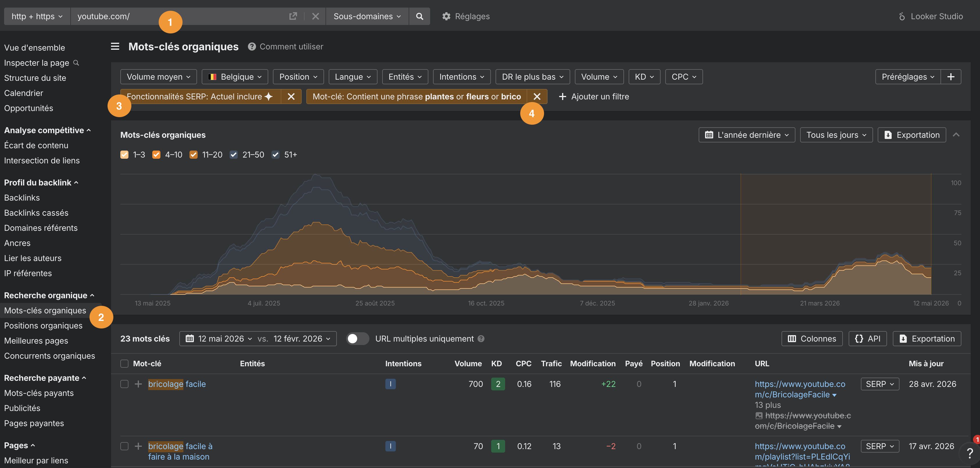Viewport: 980px width, 468px height.
Task: Open the KD filter dropdown
Action: click(x=644, y=77)
